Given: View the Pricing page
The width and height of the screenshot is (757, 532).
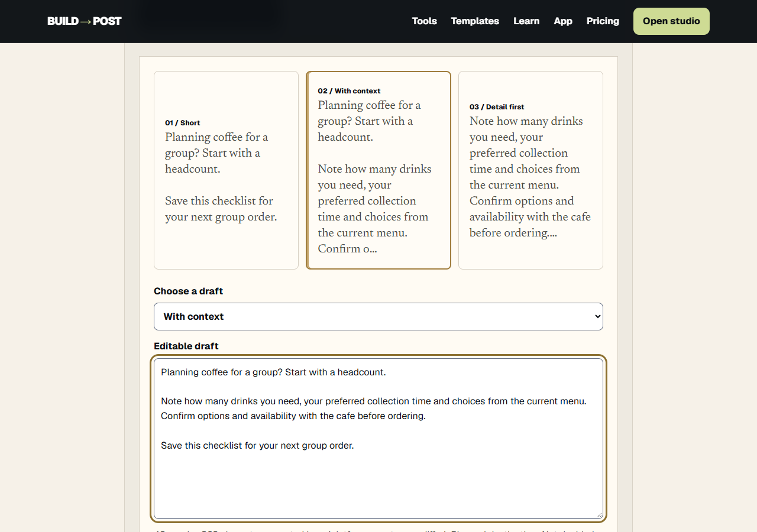Looking at the screenshot, I should click(x=603, y=21).
